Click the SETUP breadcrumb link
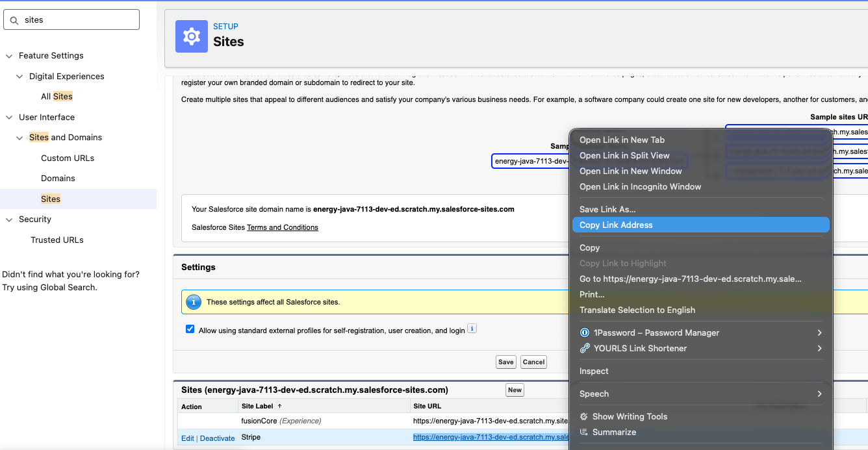Screen dimensions: 868x450 pos(225,27)
